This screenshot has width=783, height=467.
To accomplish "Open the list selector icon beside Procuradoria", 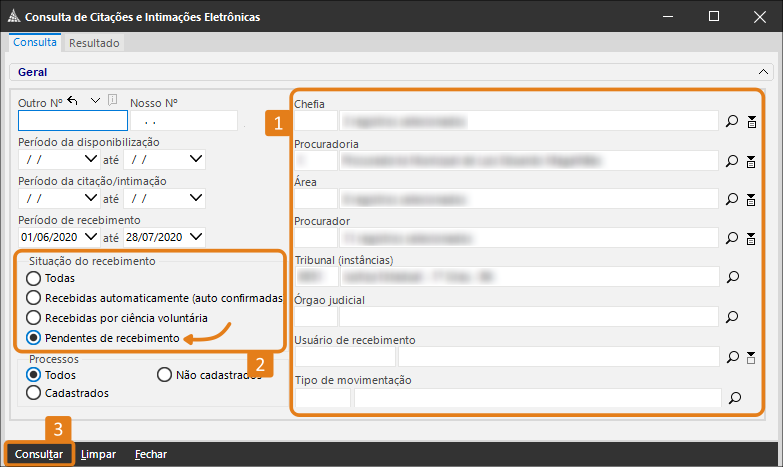I will pyautogui.click(x=751, y=160).
